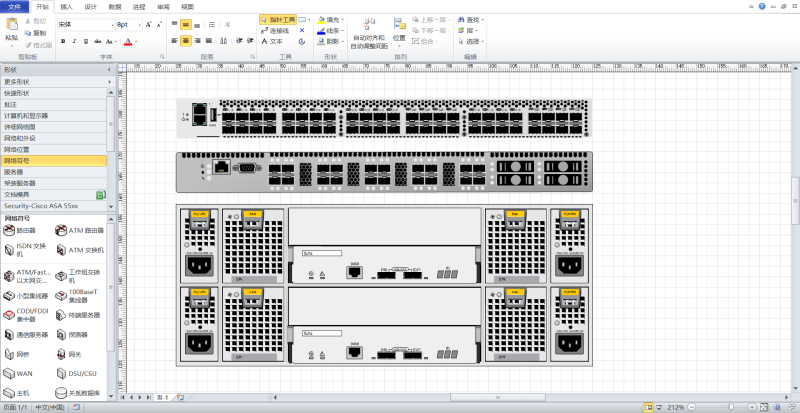Click the 212% zoom level
The height and width of the screenshot is (413, 800).
point(676,407)
